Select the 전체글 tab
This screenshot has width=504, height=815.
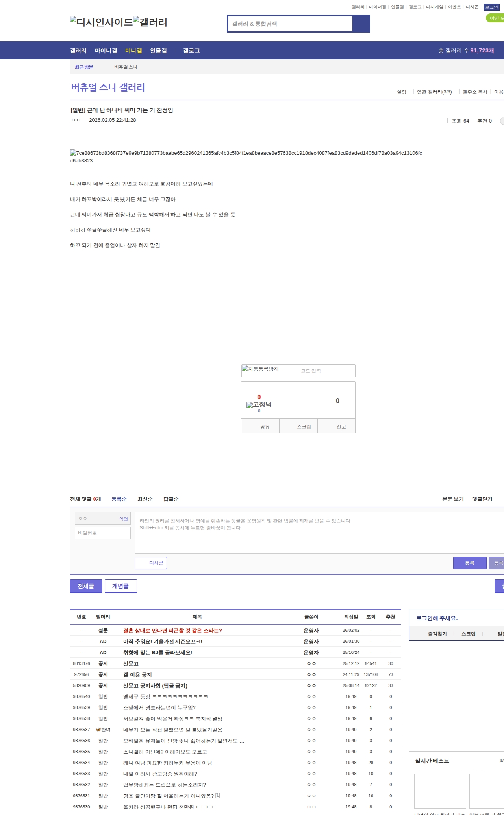[x=86, y=586]
